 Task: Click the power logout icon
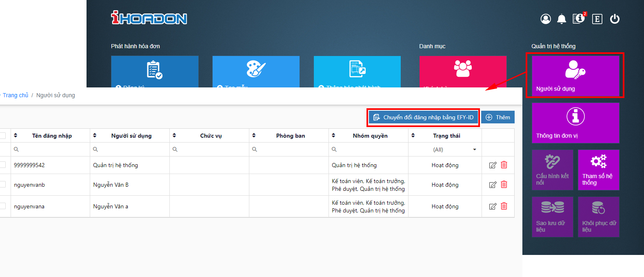click(615, 19)
